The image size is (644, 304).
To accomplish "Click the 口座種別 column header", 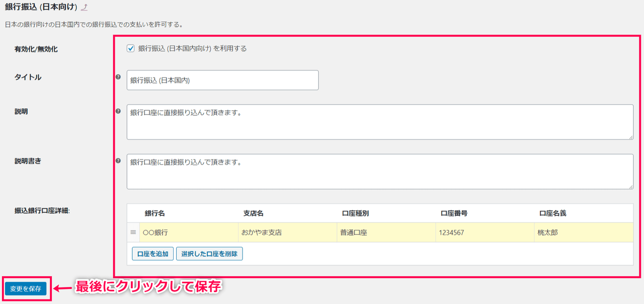I will point(355,213).
